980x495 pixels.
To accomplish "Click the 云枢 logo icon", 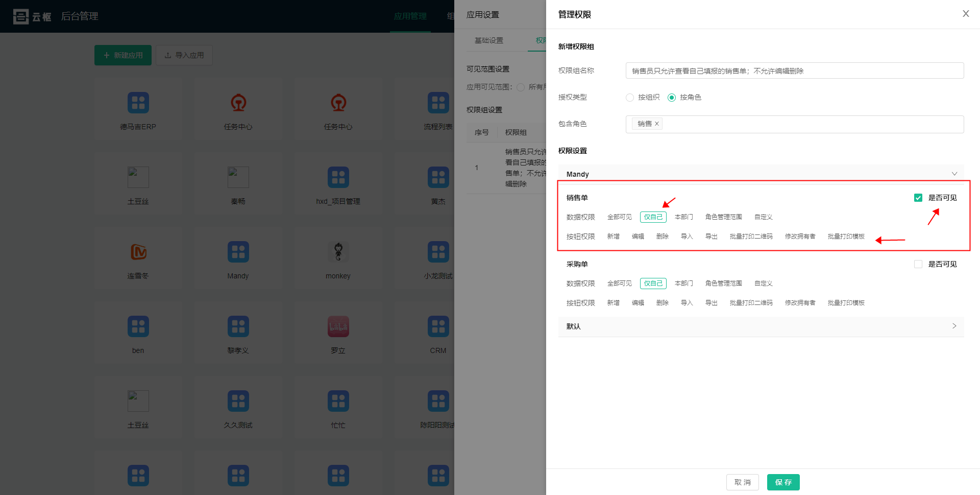I will point(21,16).
